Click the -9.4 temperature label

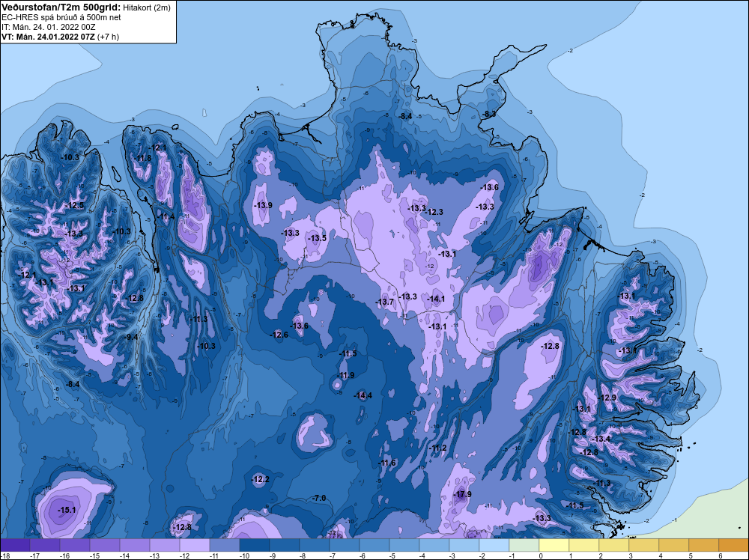131,337
